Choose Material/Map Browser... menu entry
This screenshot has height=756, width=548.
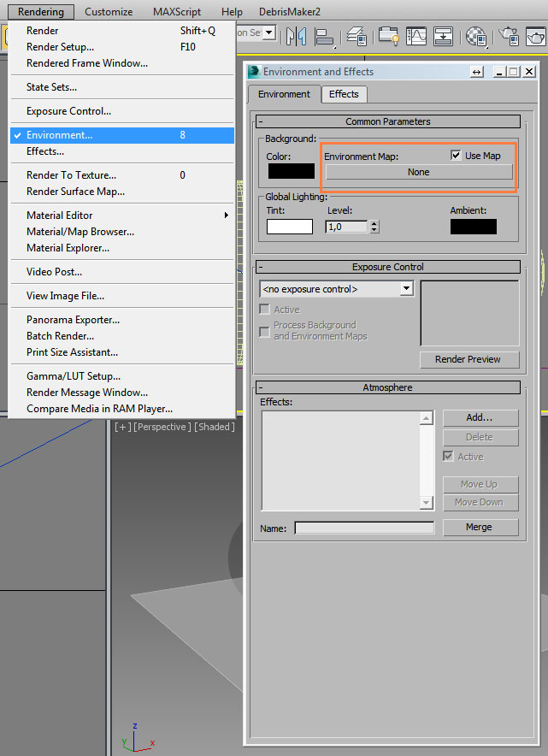122,232
